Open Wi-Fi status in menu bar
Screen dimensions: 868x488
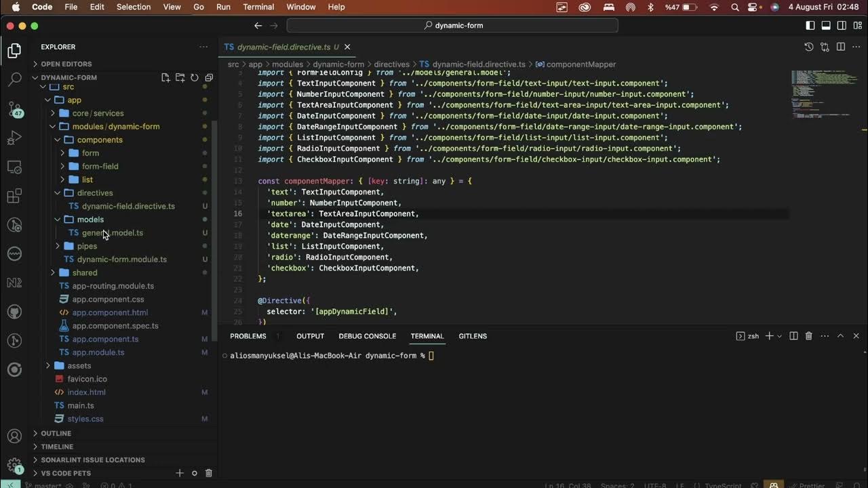(x=713, y=7)
